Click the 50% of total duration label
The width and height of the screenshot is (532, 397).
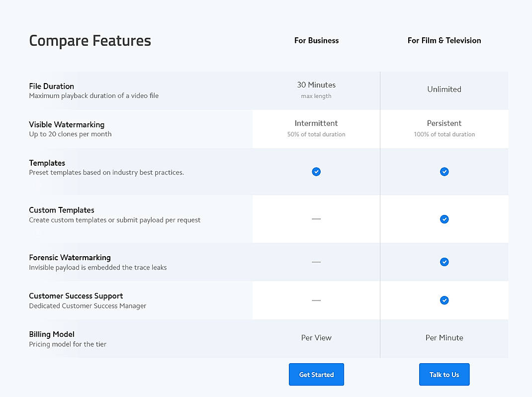pos(316,134)
